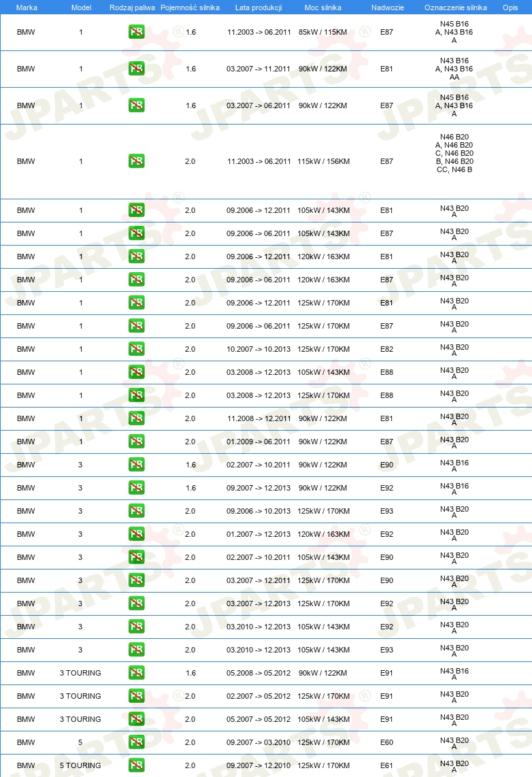Click BMW in the 5 TOURING row

(x=26, y=765)
